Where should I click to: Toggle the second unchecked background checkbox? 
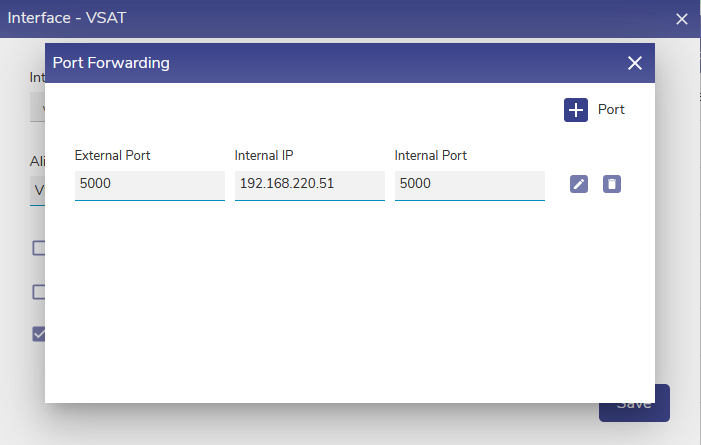coord(38,292)
